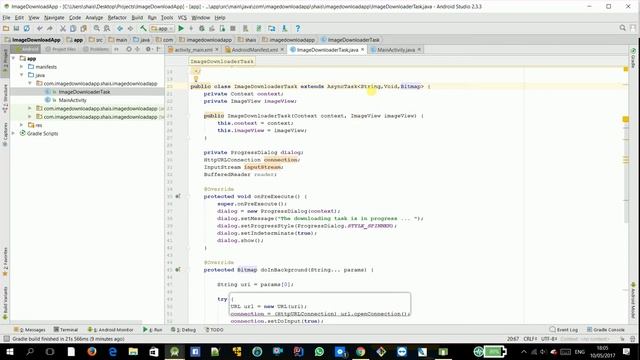Click the Synchronize toolbar icon
This screenshot has height=360, width=640.
pyautogui.click(x=27, y=29)
